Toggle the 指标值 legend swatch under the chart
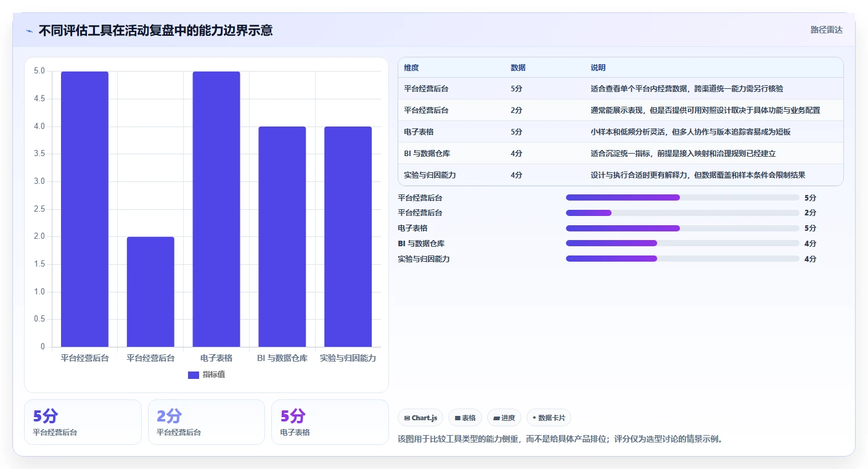The height and width of the screenshot is (469, 868). (x=194, y=375)
